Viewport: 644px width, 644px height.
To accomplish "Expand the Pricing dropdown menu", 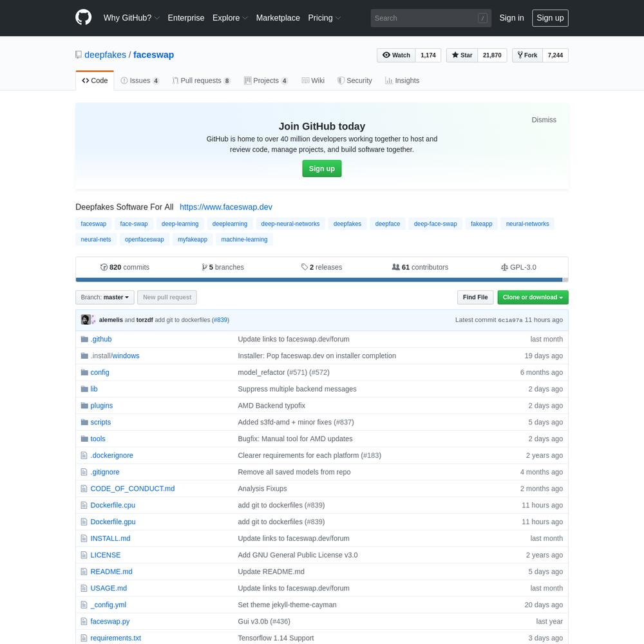I will 325,17.
